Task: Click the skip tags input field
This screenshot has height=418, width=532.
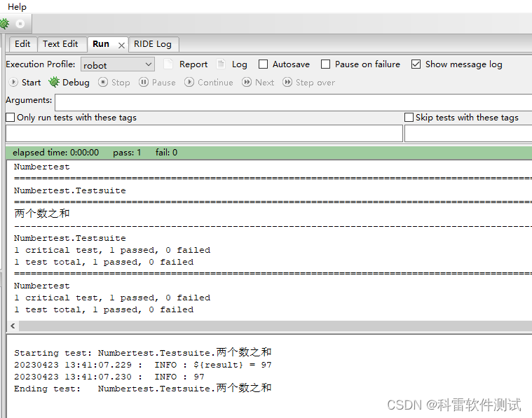Action: tap(468, 133)
